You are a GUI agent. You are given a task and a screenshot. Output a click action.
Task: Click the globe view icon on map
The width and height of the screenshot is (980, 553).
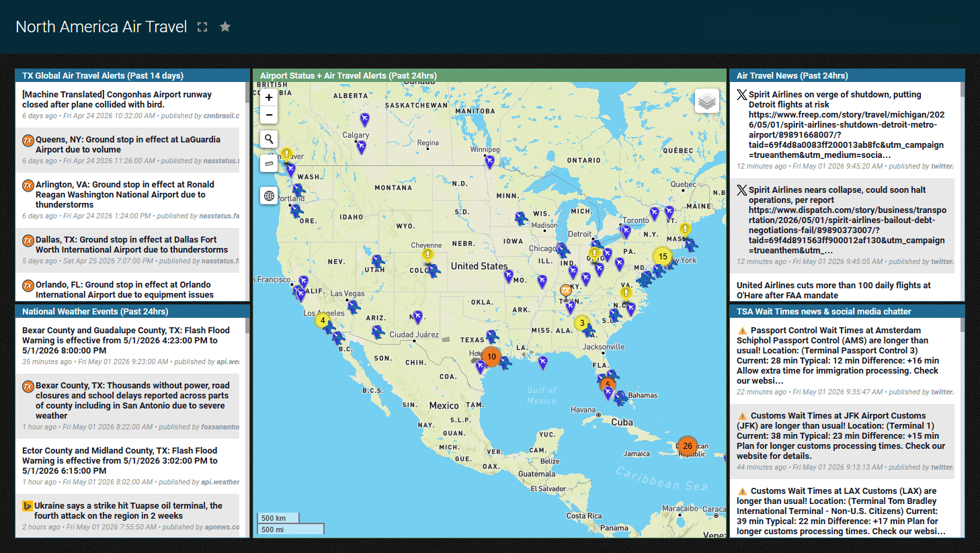pyautogui.click(x=269, y=196)
